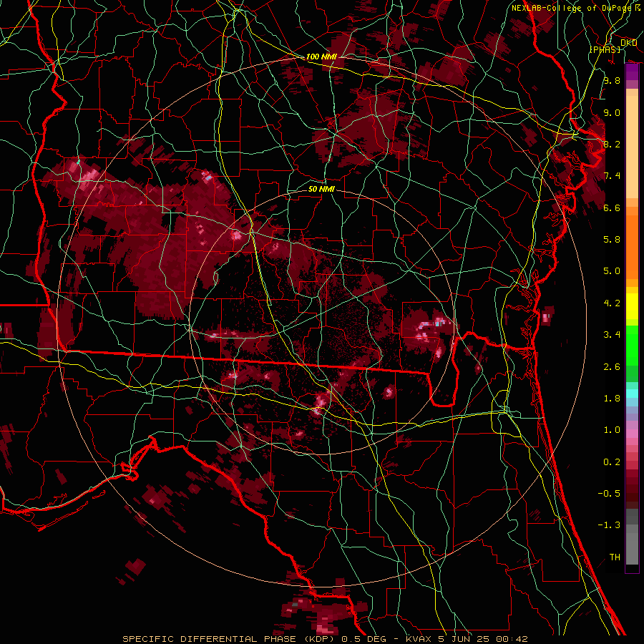644x644 pixels.
Task: Click the 6.6 scale label
Action: coord(612,208)
